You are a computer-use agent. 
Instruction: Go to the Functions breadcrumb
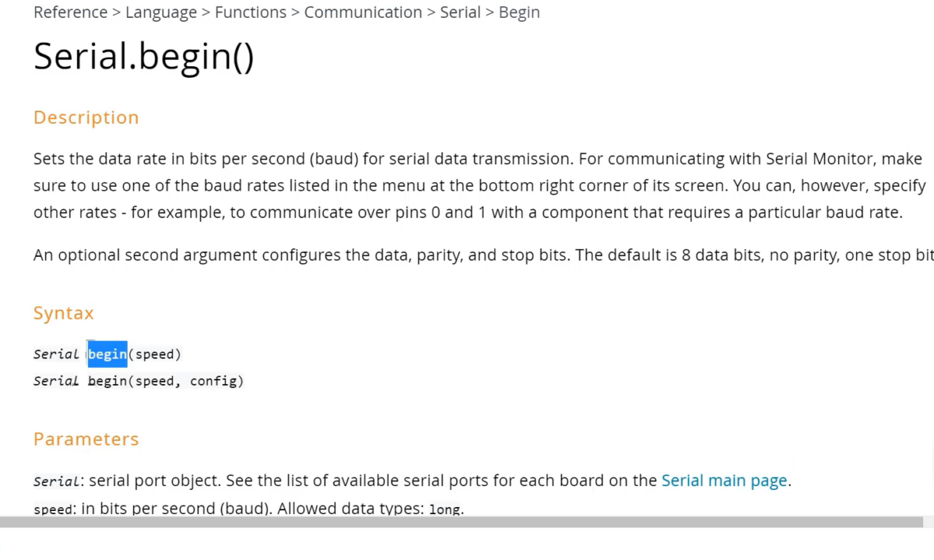point(250,12)
